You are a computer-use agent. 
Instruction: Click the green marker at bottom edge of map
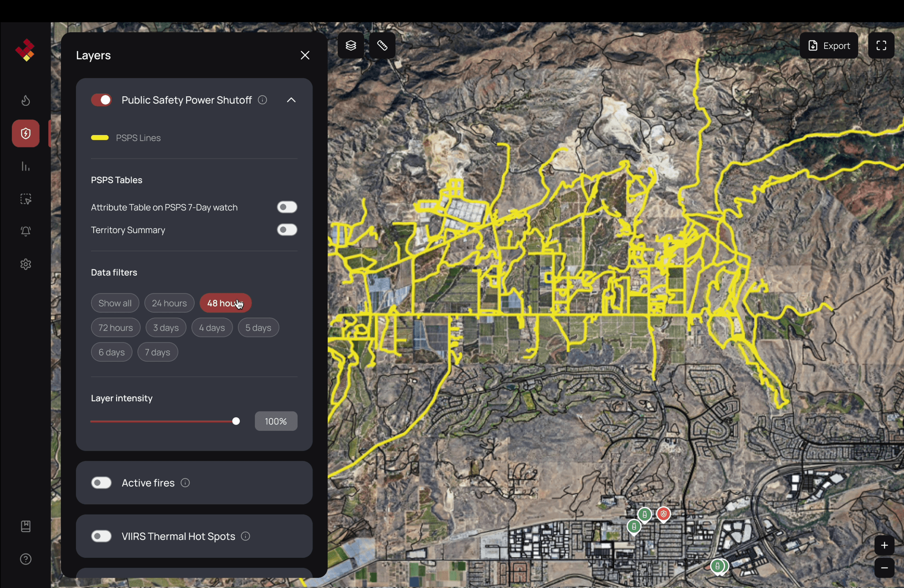click(718, 566)
